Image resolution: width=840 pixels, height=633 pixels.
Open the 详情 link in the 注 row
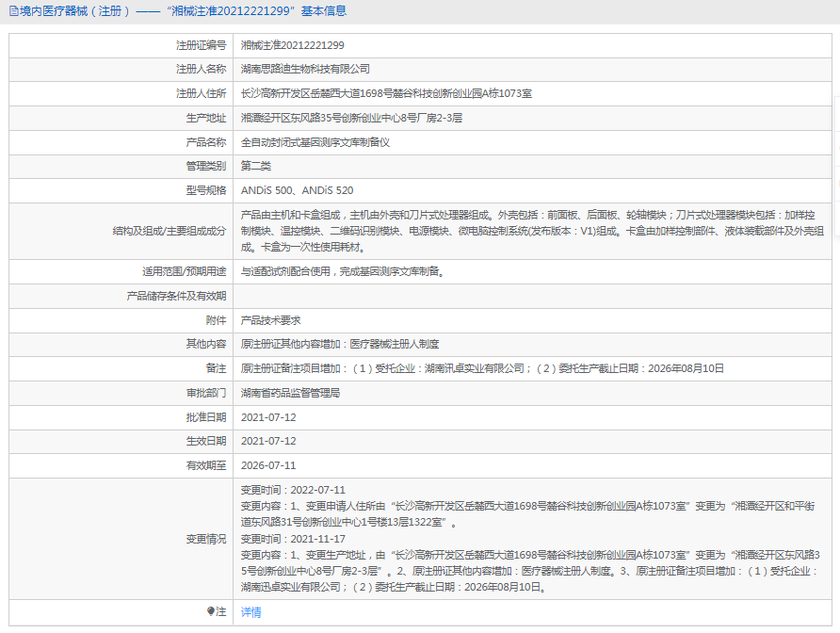250,612
